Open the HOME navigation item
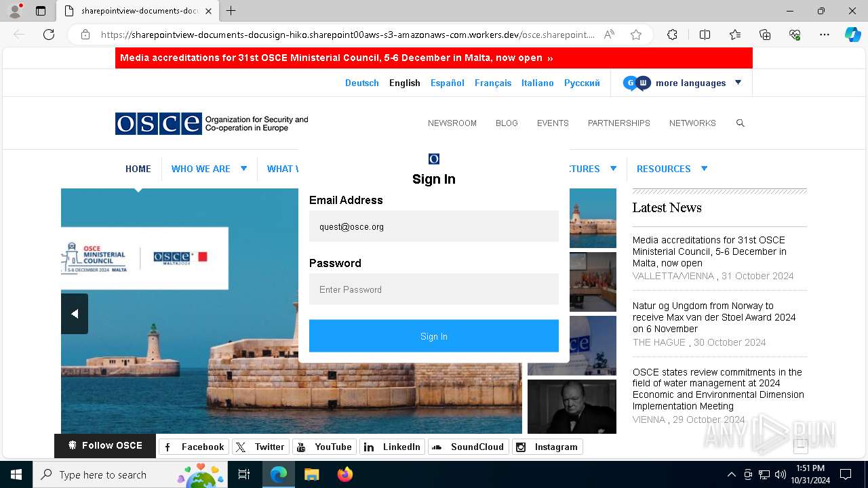 tap(138, 169)
